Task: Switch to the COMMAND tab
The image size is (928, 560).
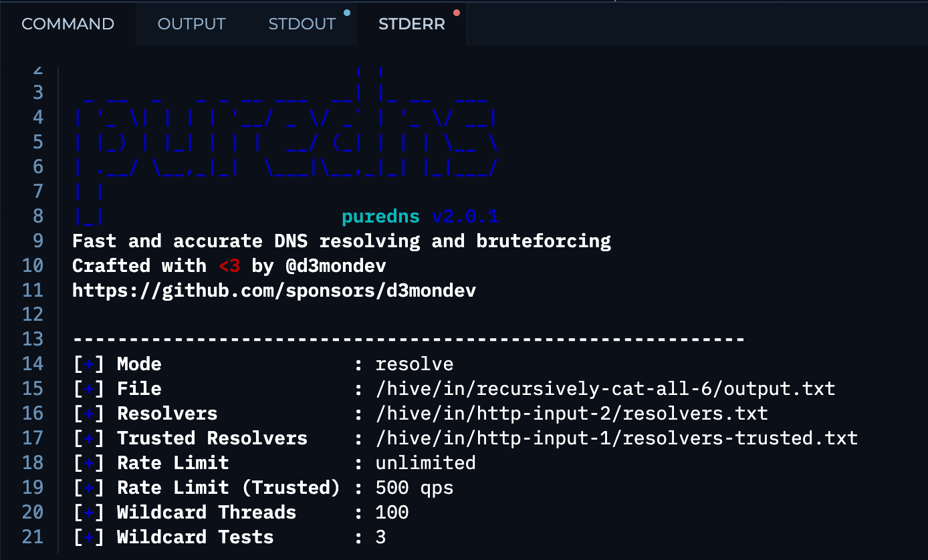Action: tap(68, 24)
